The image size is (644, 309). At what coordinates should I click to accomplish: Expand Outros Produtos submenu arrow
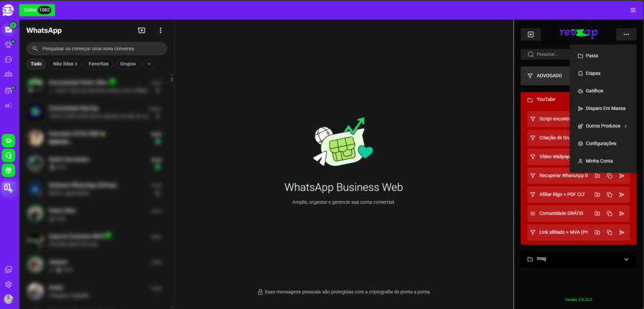pyautogui.click(x=626, y=126)
